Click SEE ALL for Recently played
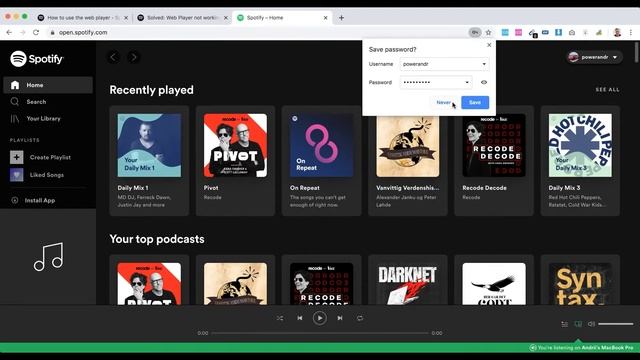The image size is (640, 360). click(x=607, y=89)
